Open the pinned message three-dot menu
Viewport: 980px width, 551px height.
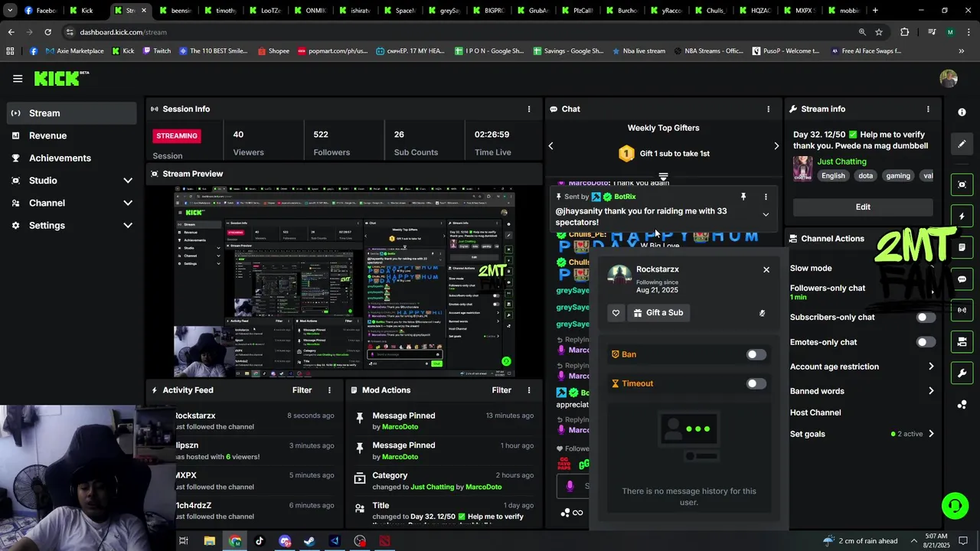766,197
